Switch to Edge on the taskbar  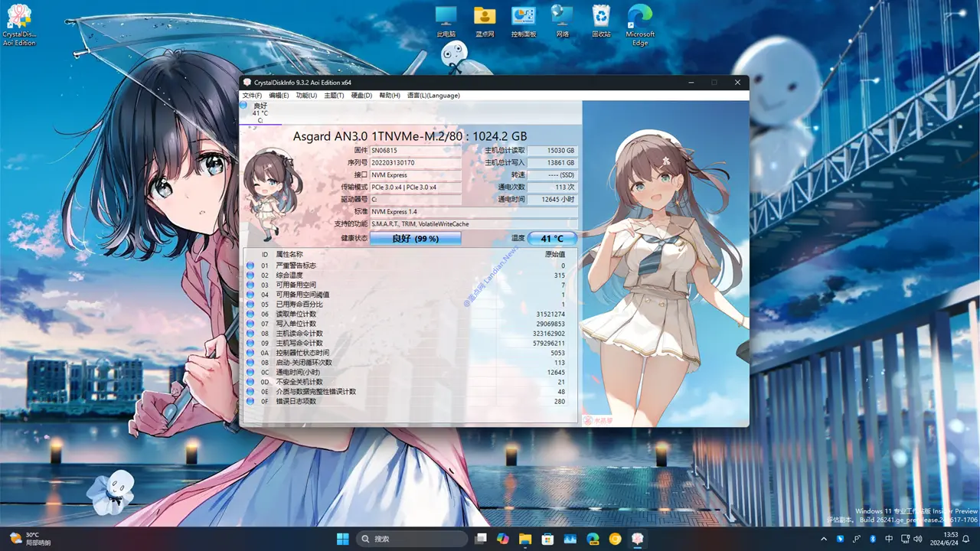(x=593, y=539)
